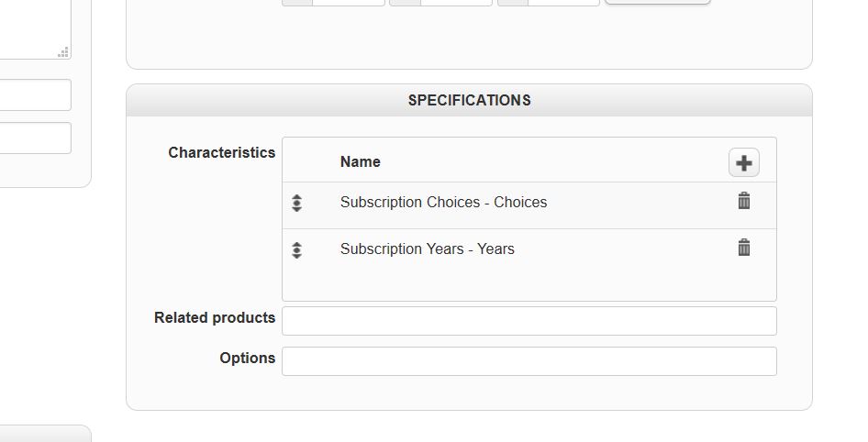Focus the text area in the left panel
This screenshot has width=868, height=442.
tap(32, 28)
